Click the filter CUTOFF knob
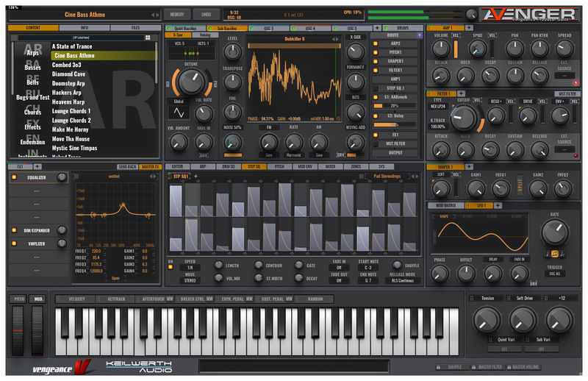Viewport: 588px width, 381px height. (x=465, y=118)
